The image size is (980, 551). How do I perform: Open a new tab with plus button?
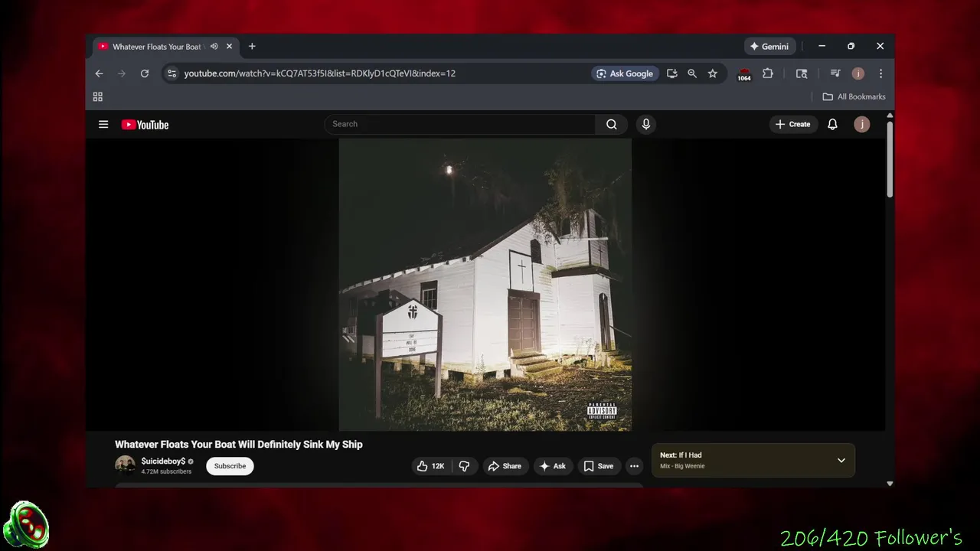[252, 46]
